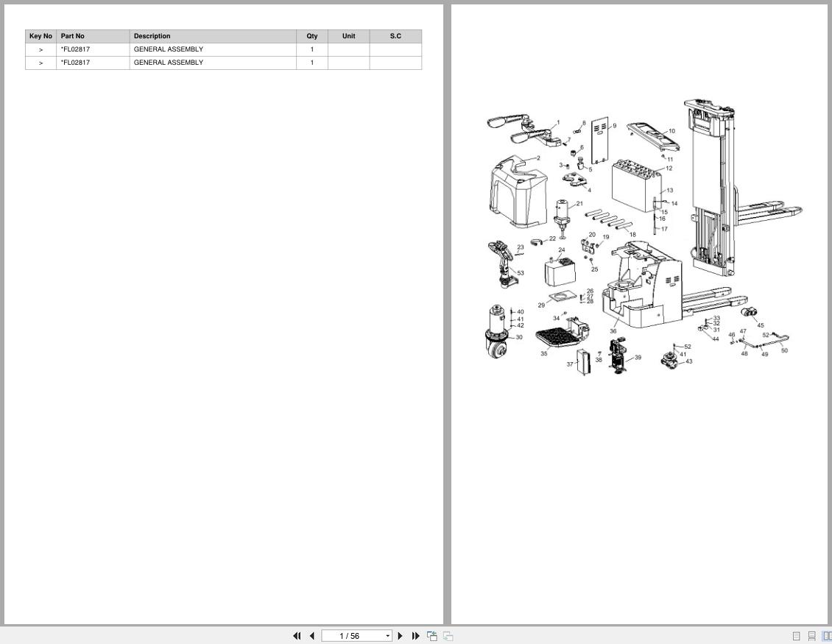Click the Description column header
Viewport: 832px width, 644px height.
[152, 36]
